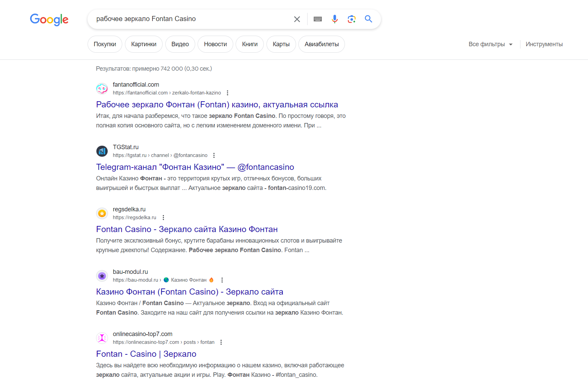Click the onlinecasino-top7.com favicon

(102, 338)
